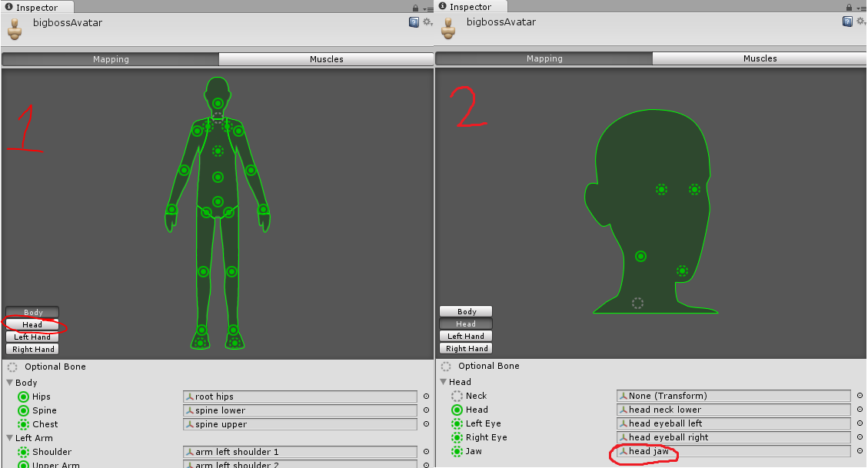Switch to the Head view in the body diagram panel
The height and width of the screenshot is (468, 868).
click(32, 325)
